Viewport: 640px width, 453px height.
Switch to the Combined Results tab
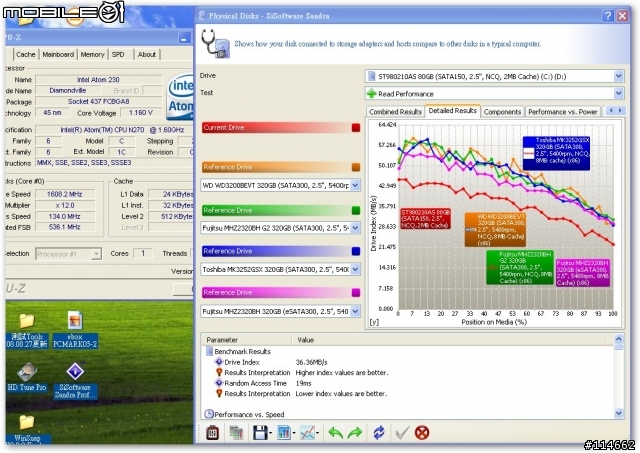point(395,111)
